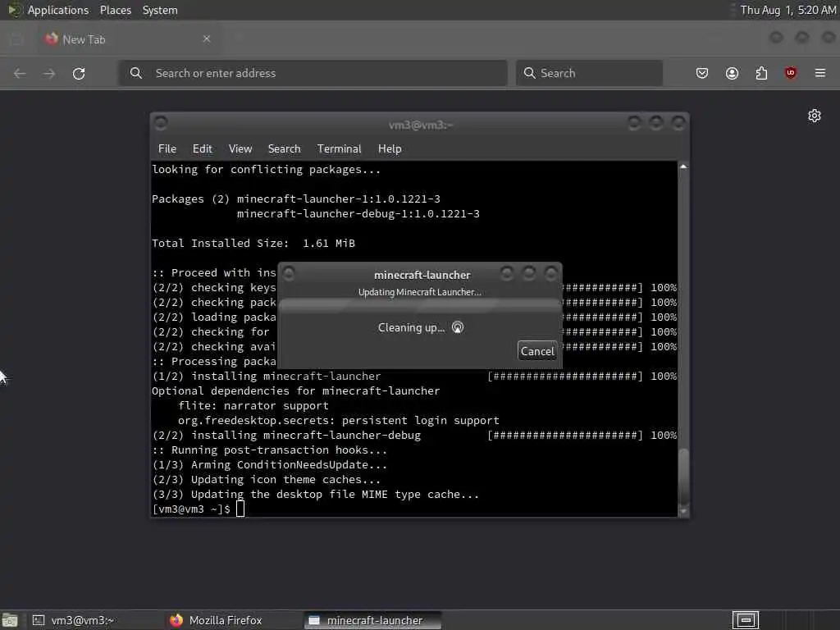840x630 pixels.
Task: Click the search magnifier in address bar
Action: 136,73
